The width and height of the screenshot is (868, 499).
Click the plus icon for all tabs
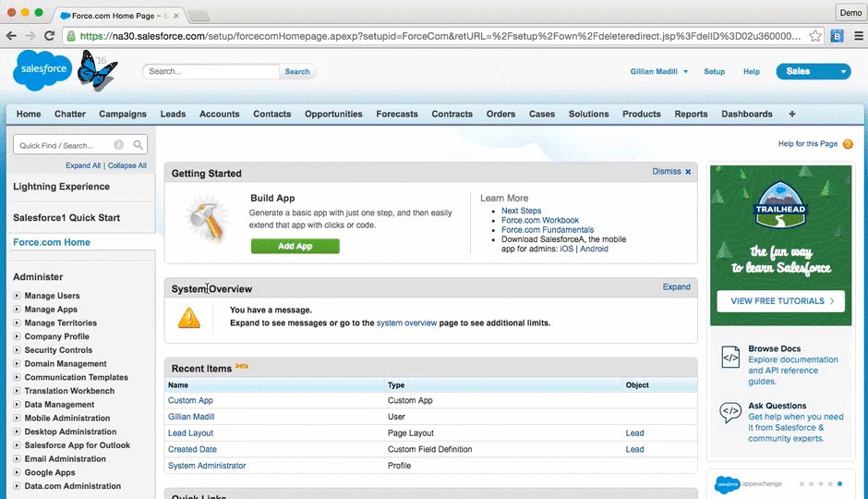pos(792,114)
